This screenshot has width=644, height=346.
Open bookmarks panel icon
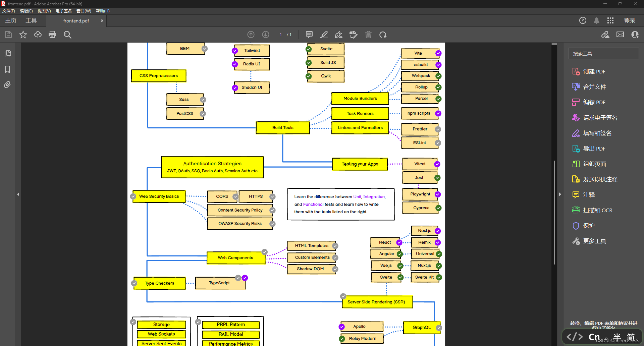pyautogui.click(x=7, y=69)
